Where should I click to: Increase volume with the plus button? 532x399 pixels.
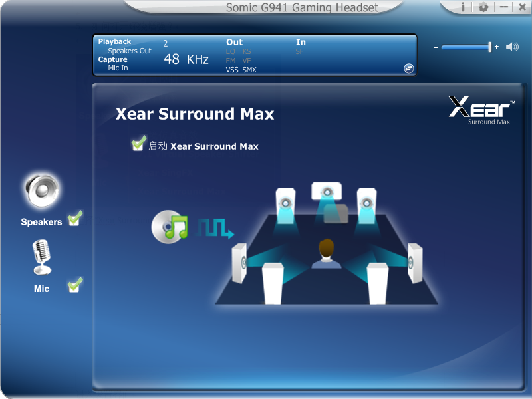coord(497,47)
